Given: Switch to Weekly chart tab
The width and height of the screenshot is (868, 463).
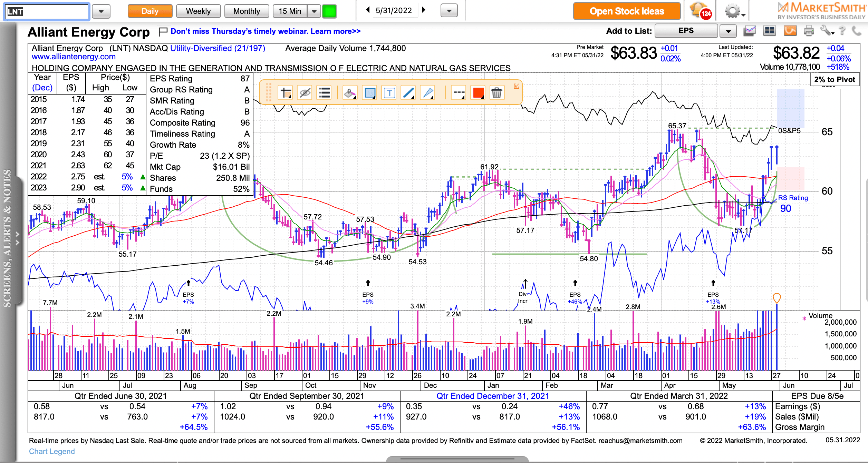Looking at the screenshot, I should 198,11.
